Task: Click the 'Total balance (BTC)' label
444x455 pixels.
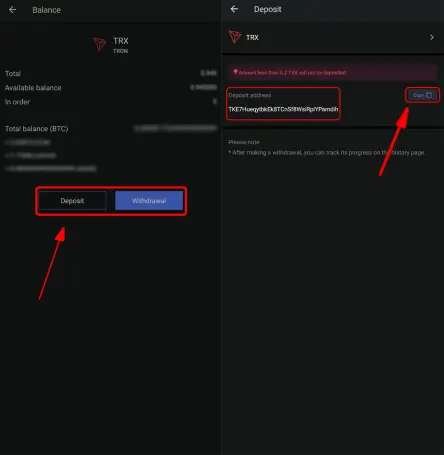Action: [x=37, y=129]
